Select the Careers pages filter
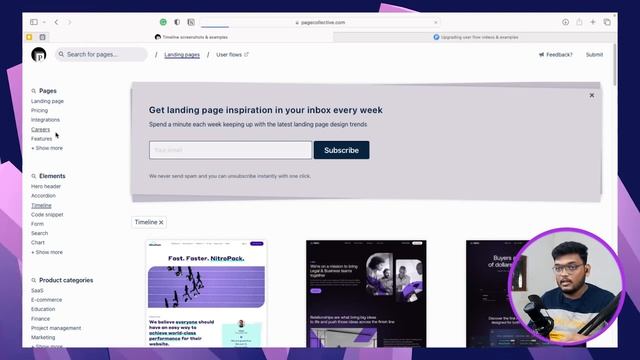This screenshot has height=360, width=640. 40,129
